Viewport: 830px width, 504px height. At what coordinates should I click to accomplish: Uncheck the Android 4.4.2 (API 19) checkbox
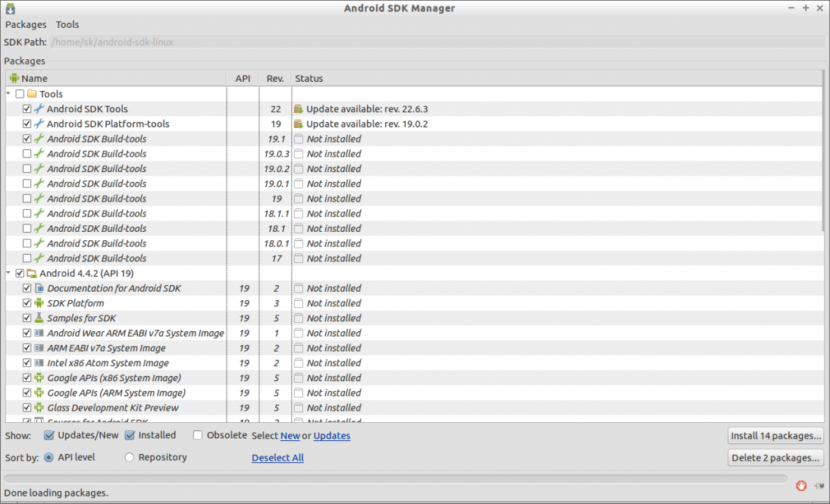20,274
